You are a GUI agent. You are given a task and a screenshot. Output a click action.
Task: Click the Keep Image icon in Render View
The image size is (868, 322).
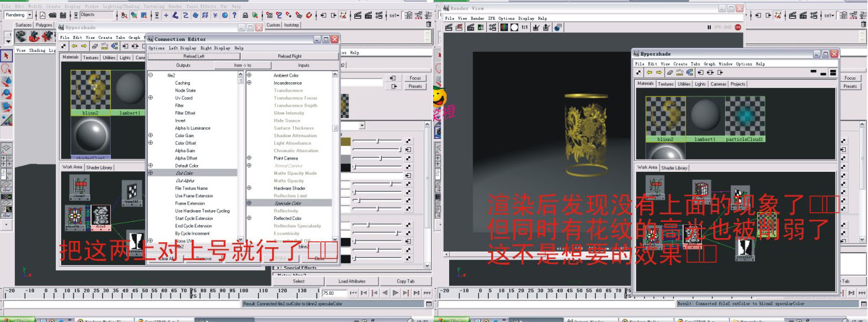[536, 27]
